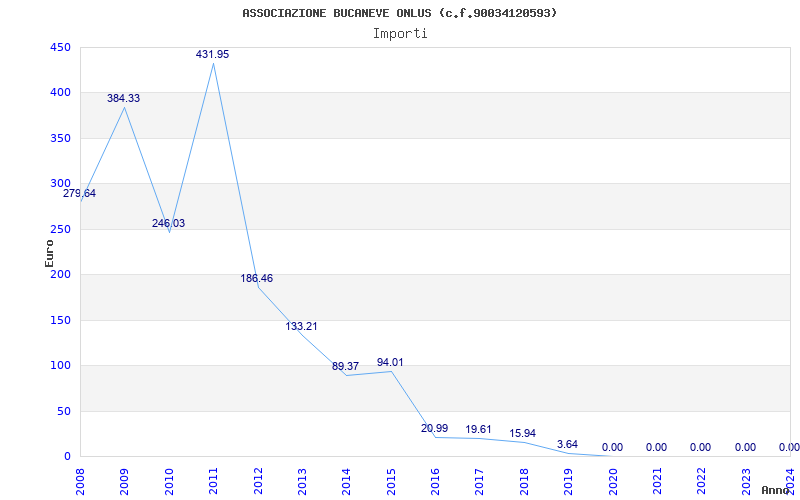The width and height of the screenshot is (800, 500).
Task: Select the 2016 x-axis label
Action: click(x=435, y=481)
